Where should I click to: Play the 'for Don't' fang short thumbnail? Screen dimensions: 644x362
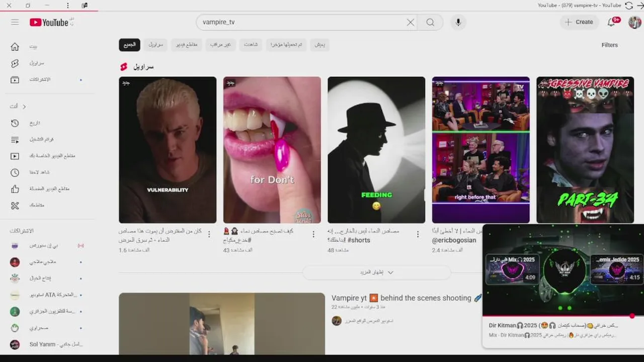272,150
